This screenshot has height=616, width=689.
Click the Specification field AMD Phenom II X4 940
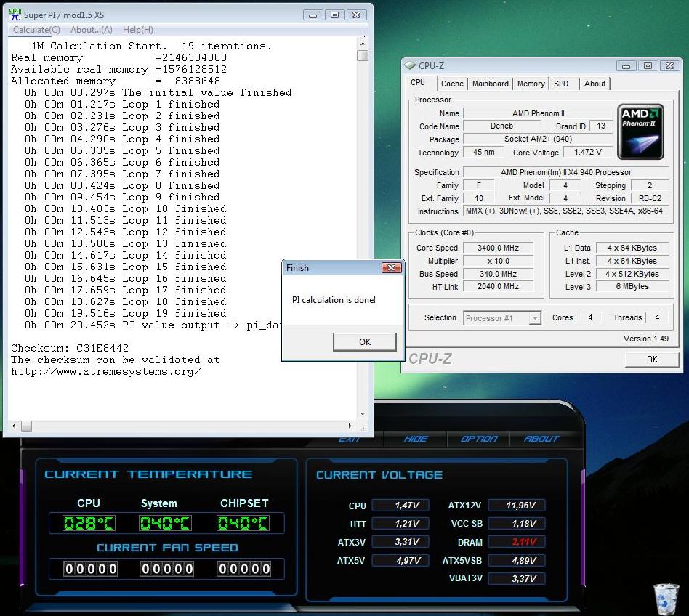(x=566, y=172)
